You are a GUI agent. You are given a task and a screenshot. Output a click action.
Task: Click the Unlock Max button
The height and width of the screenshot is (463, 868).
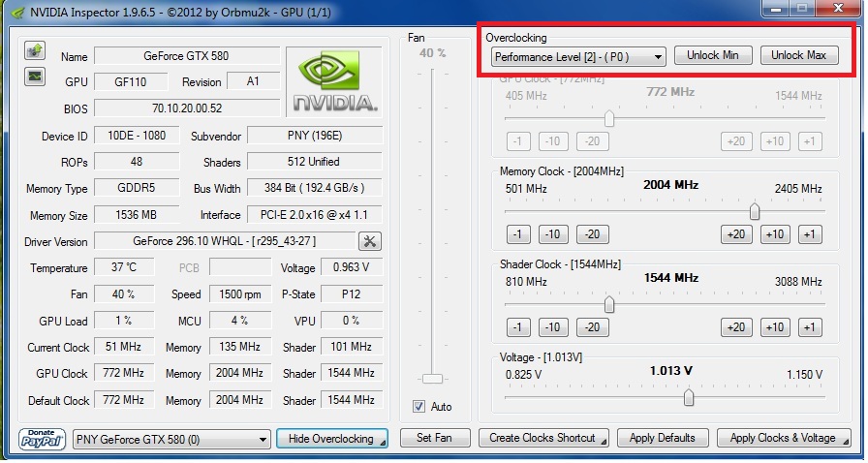(x=798, y=55)
